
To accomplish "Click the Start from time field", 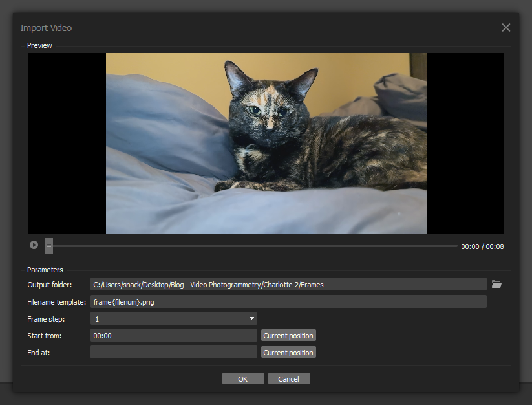I will pyautogui.click(x=173, y=335).
